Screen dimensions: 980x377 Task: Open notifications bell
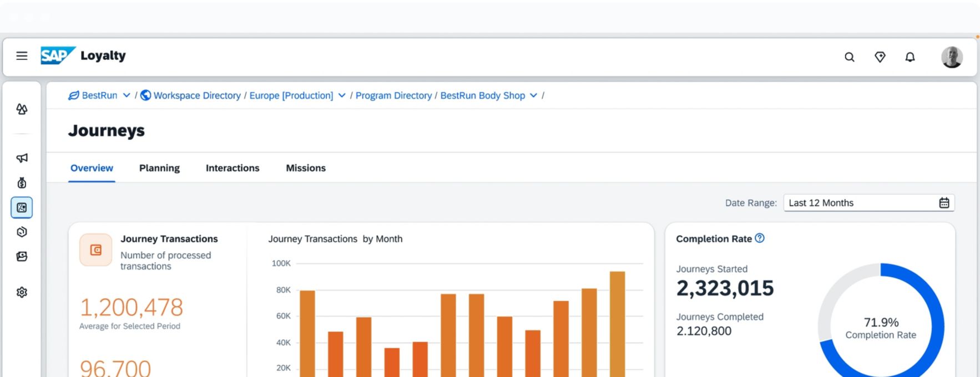point(910,57)
